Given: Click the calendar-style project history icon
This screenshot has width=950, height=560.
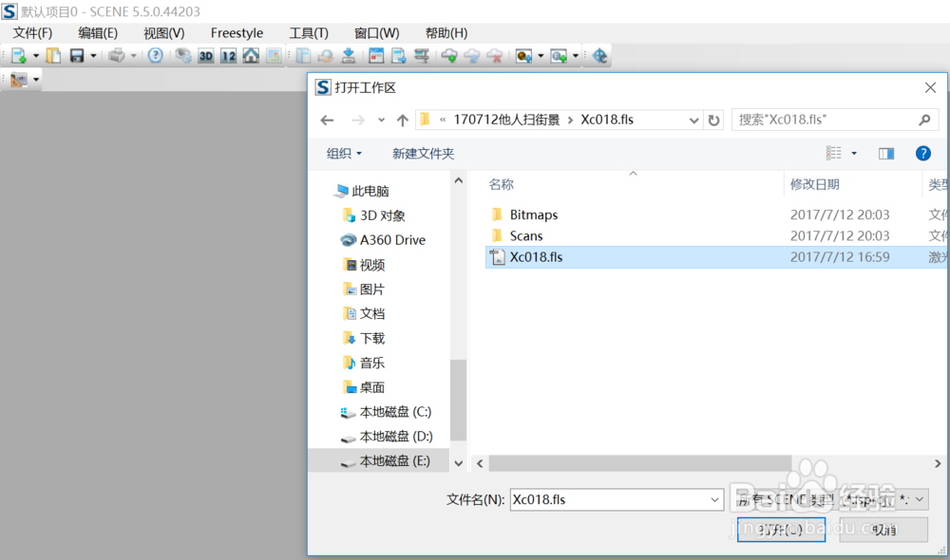Looking at the screenshot, I should pos(376,56).
